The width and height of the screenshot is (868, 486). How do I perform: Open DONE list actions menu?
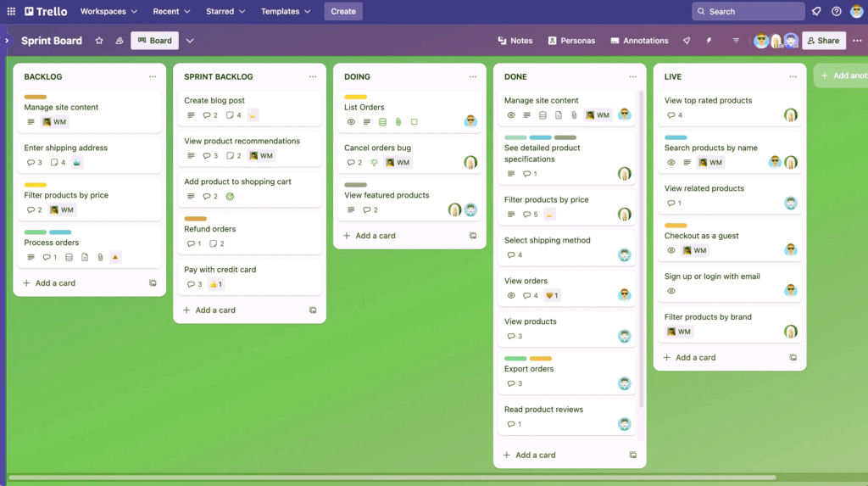click(632, 76)
